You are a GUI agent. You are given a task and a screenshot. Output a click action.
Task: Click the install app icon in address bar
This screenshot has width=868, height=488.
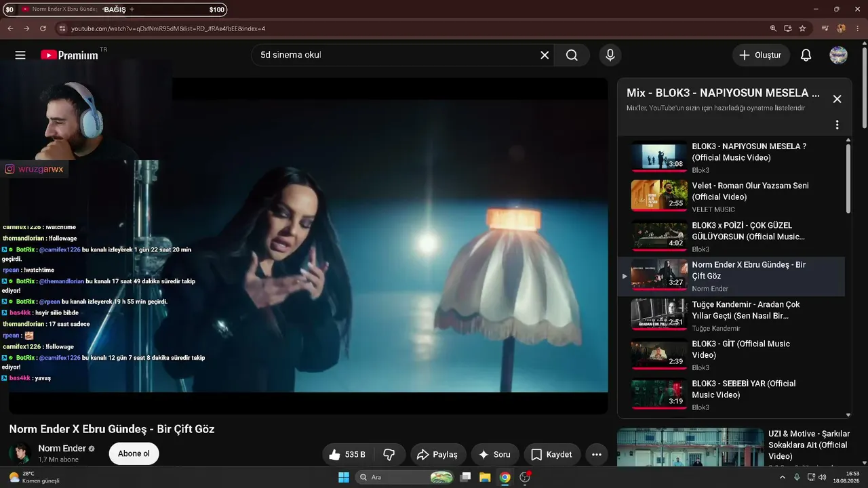coord(788,28)
